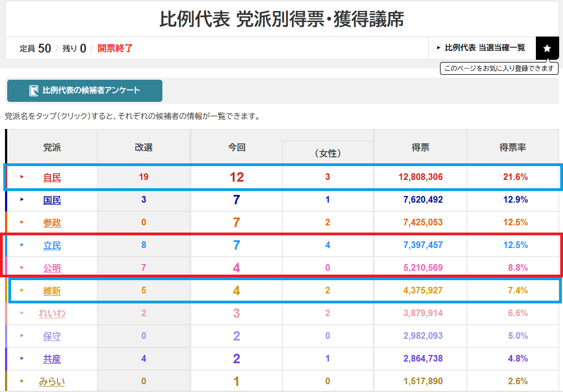This screenshot has width=563, height=392.
Task: Click arrow icon beside 維新
Action: point(22,290)
